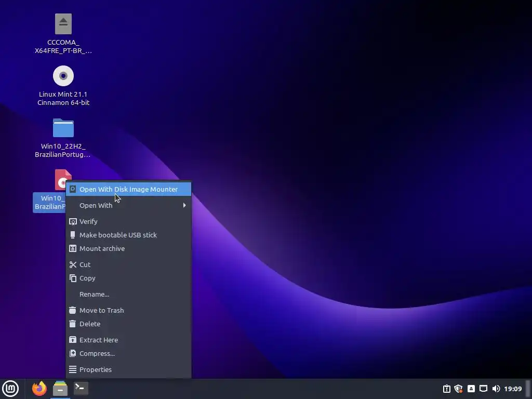This screenshot has height=399, width=532.
Task: Click the Win10_22H2_BrazilianPortug... folder label
Action: (x=63, y=150)
